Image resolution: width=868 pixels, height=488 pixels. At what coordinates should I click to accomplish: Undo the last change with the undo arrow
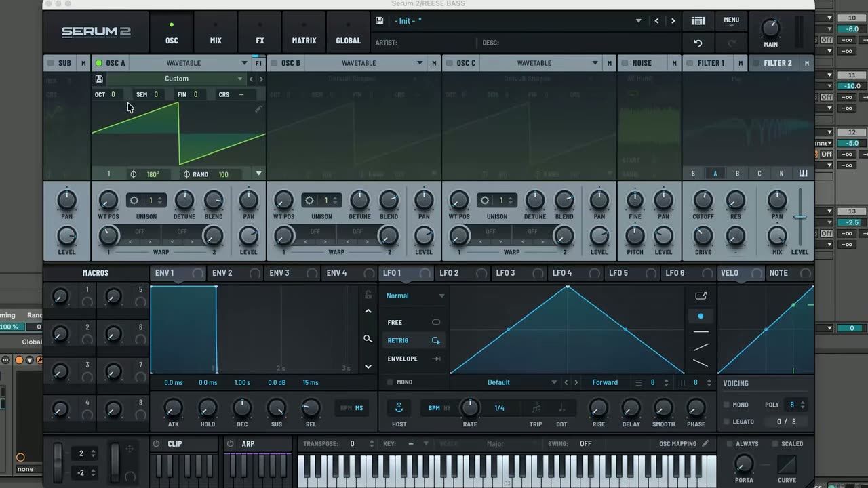point(698,43)
